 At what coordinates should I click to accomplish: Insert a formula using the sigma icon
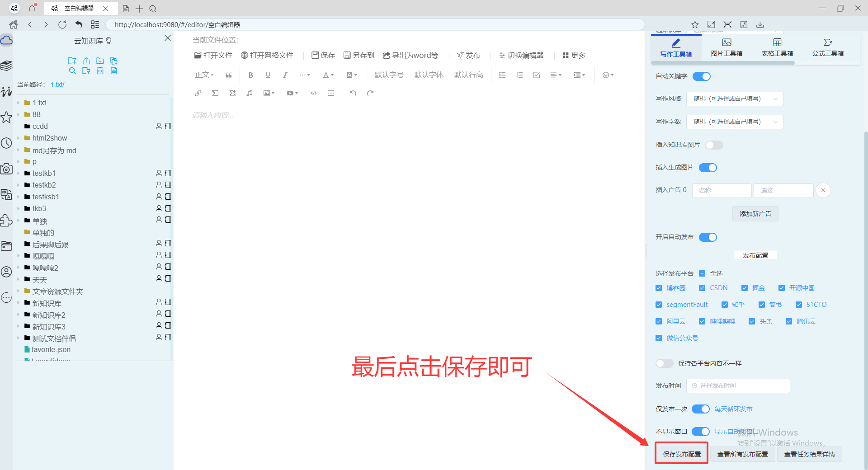[215, 93]
